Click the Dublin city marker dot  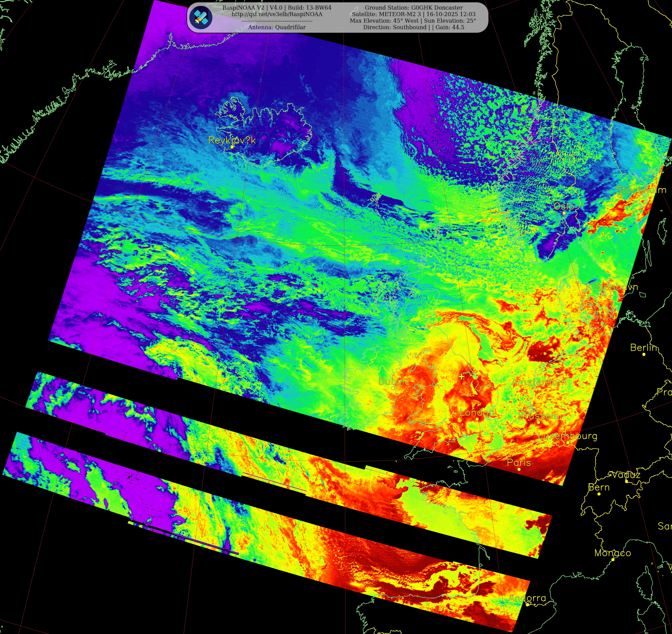click(393, 388)
